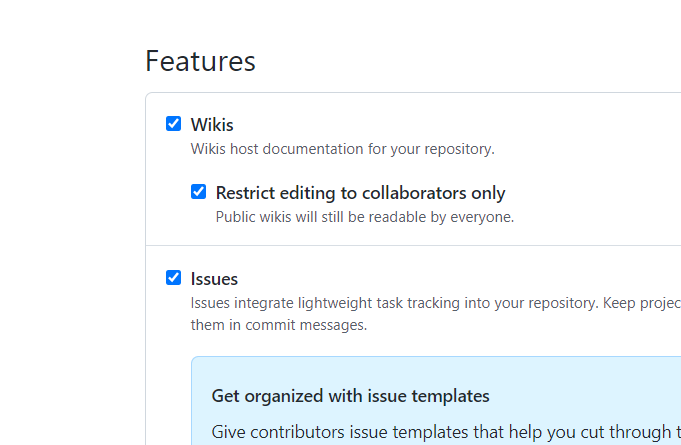The image size is (681, 445).
Task: Click the Get organized with issue templates heading
Action: click(x=350, y=396)
